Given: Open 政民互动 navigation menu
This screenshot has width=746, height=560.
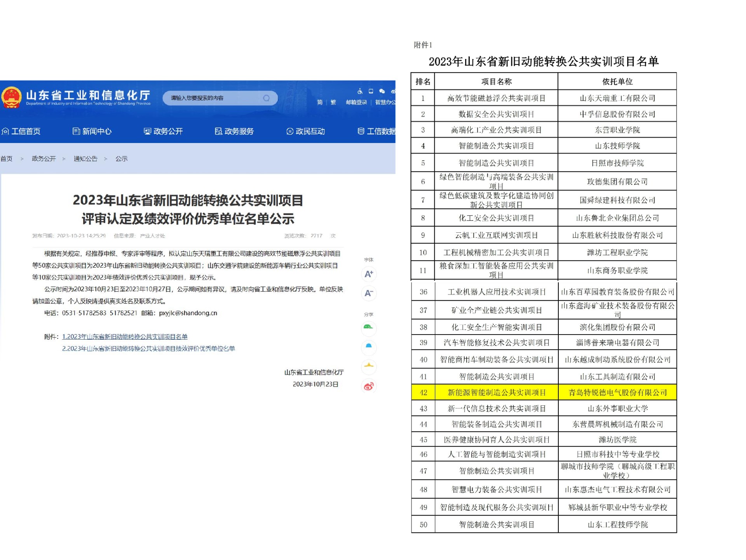Looking at the screenshot, I should 306,131.
